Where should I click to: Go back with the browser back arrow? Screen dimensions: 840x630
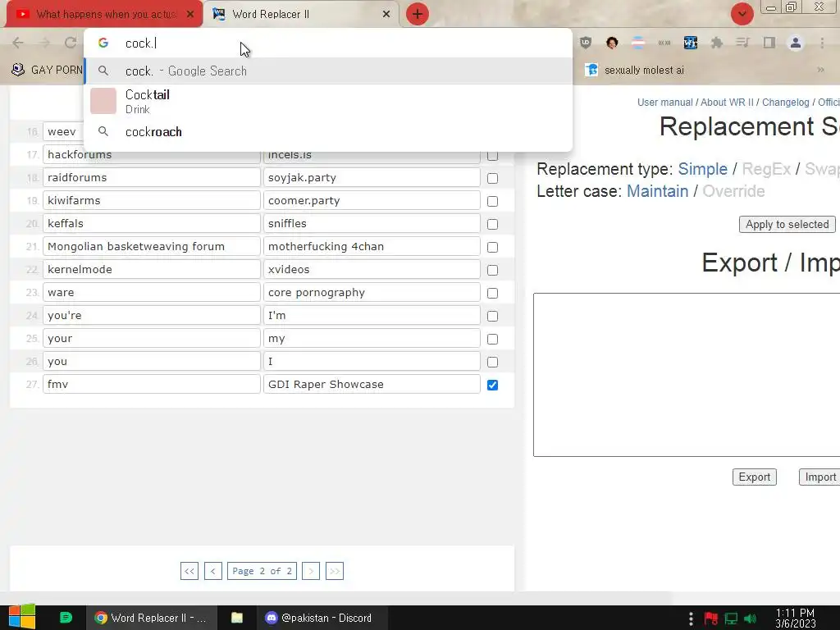(x=18, y=43)
